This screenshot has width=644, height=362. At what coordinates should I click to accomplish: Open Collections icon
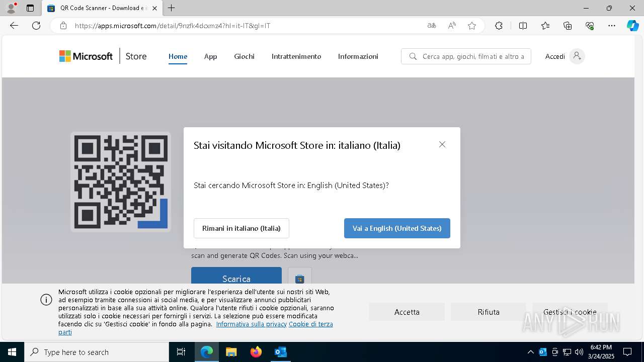[568, 26]
